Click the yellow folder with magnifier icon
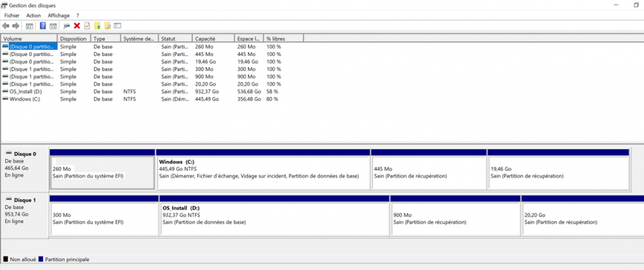This screenshot has width=644, height=270. [x=107, y=26]
